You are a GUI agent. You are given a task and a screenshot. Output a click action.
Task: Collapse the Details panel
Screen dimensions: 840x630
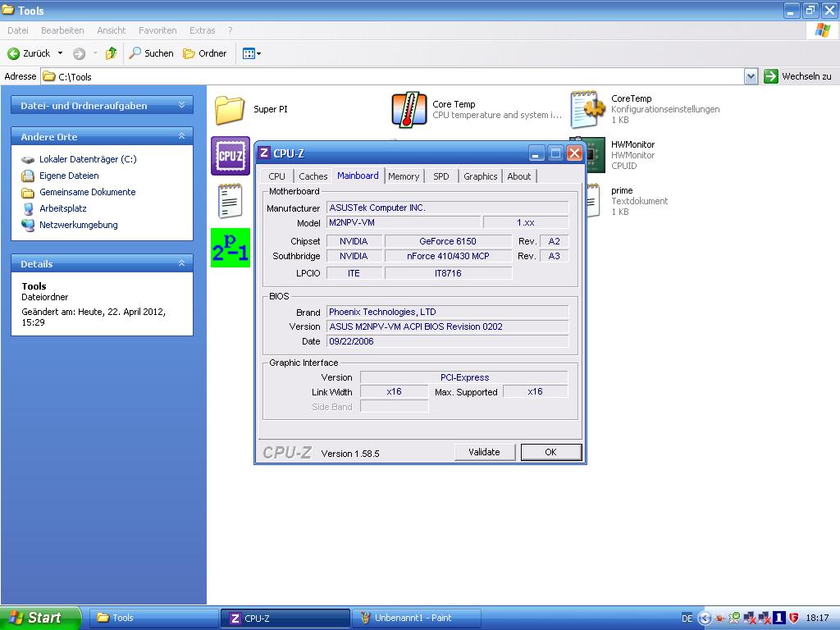pos(181,263)
